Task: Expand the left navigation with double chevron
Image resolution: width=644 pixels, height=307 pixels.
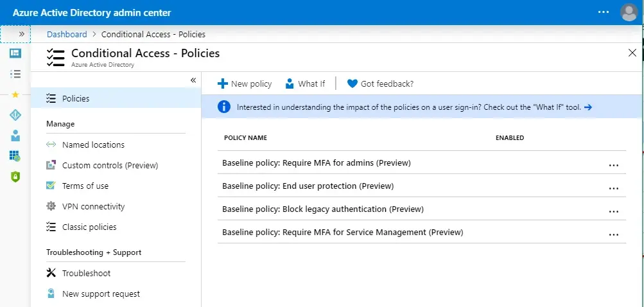Action: pos(21,34)
